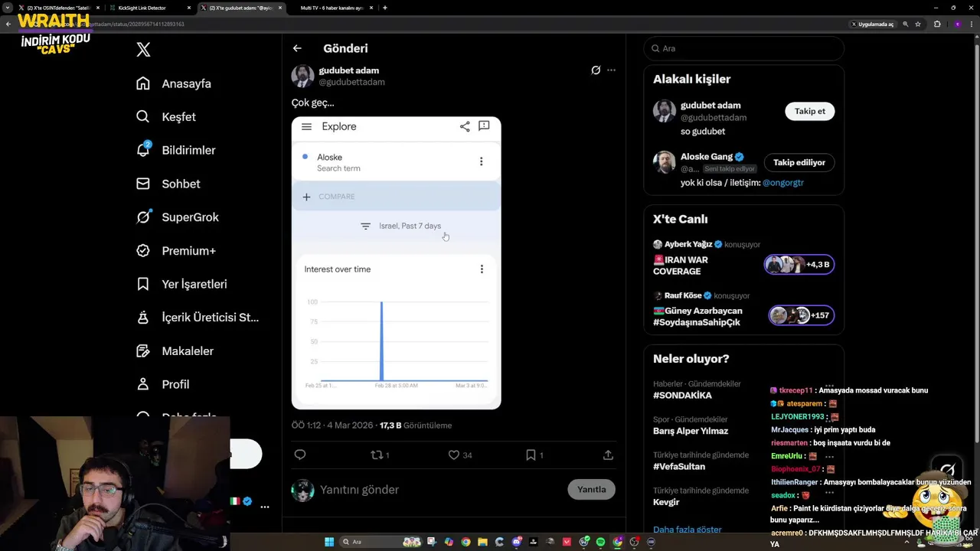Viewport: 980px width, 551px height.
Task: Click the reply icon under the post
Action: (x=300, y=455)
